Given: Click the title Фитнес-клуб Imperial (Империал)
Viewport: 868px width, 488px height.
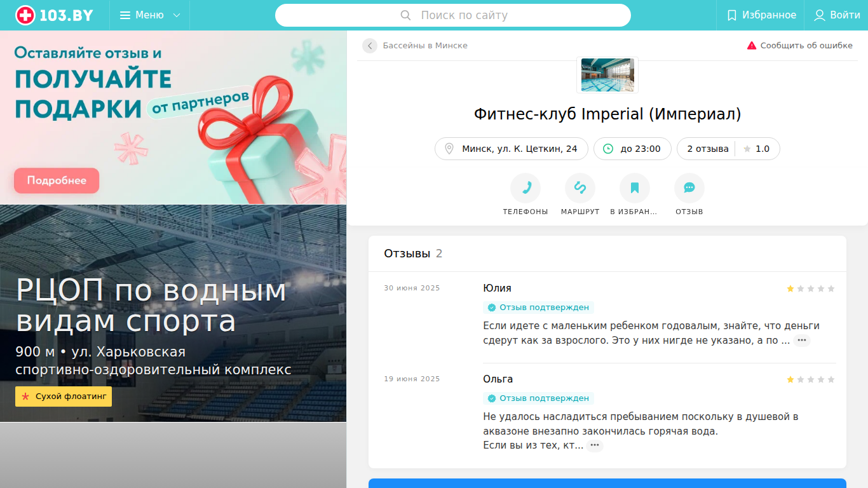Looking at the screenshot, I should 607,114.
